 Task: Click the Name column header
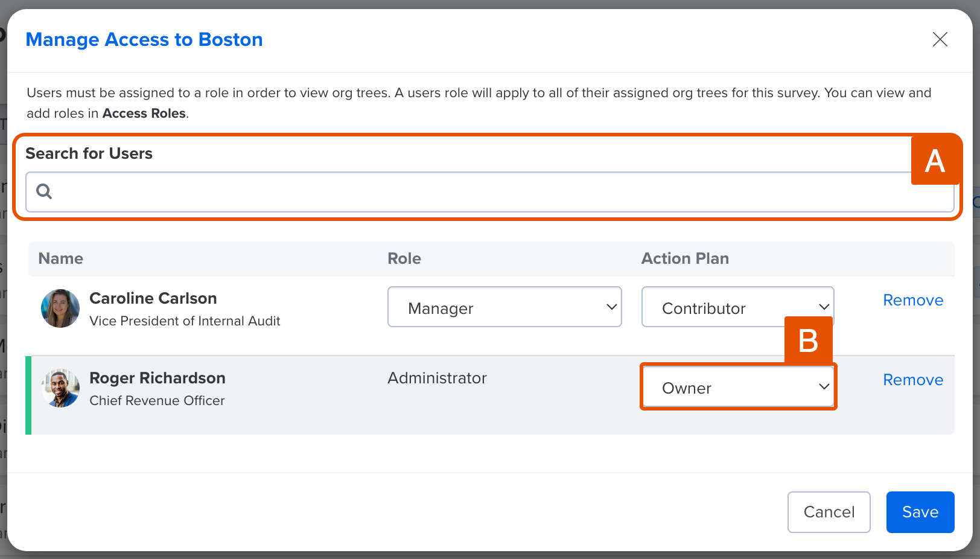(60, 258)
